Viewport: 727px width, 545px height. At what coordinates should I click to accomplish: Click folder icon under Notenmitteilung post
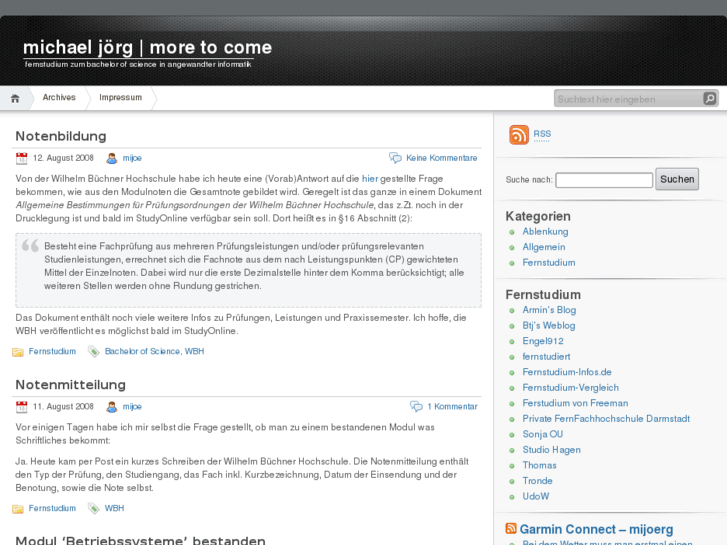pyautogui.click(x=18, y=509)
